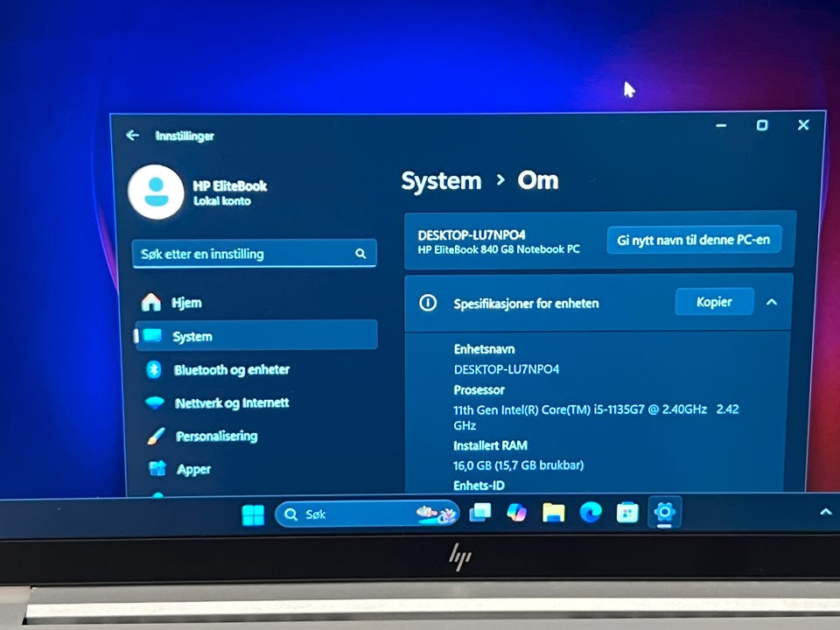The height and width of the screenshot is (630, 840).
Task: Click the info icon beside Spesifikasjoner
Action: click(x=428, y=303)
